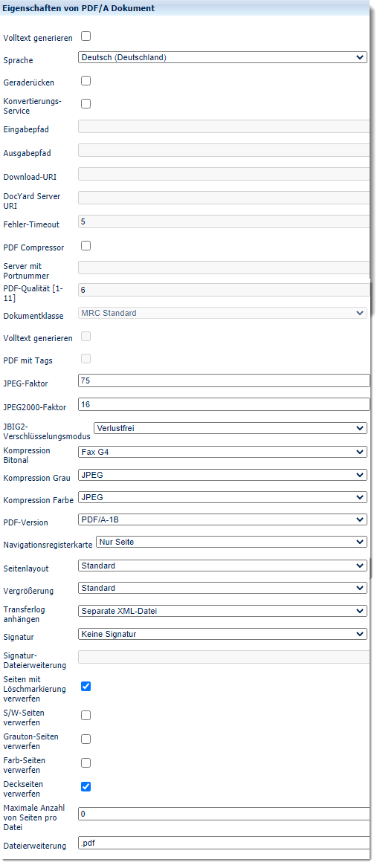The height and width of the screenshot is (868, 377).
Task: Check the PDF Compressor checkbox
Action: point(86,246)
